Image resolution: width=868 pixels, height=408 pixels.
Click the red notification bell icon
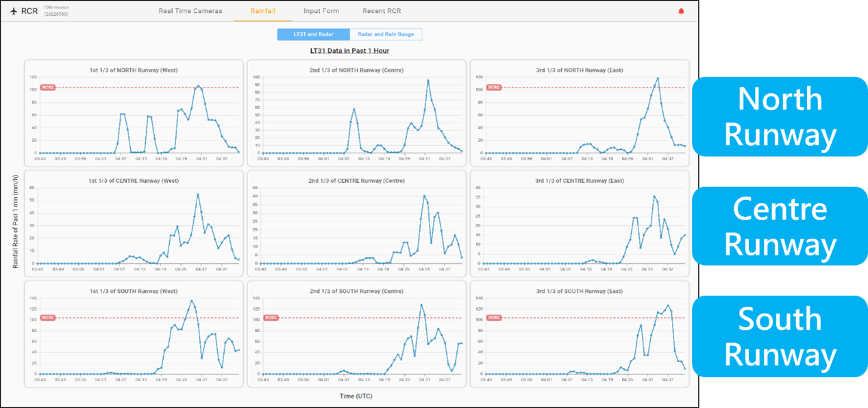pos(681,12)
